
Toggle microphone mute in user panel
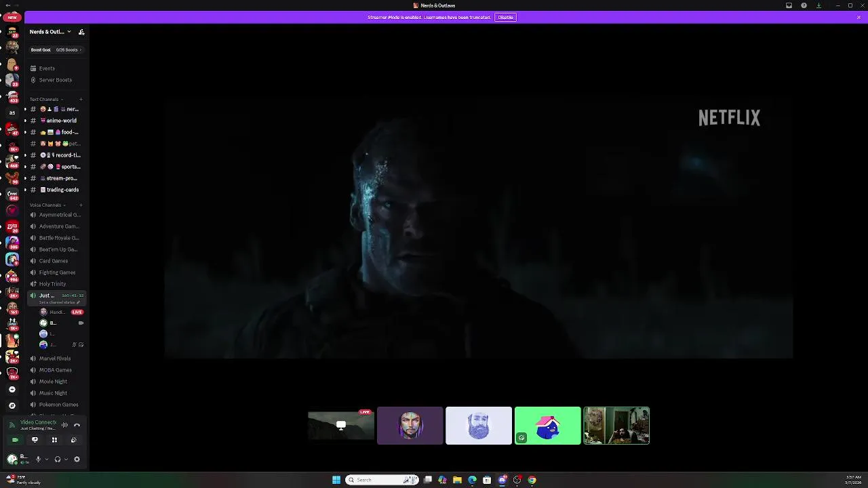(38, 459)
